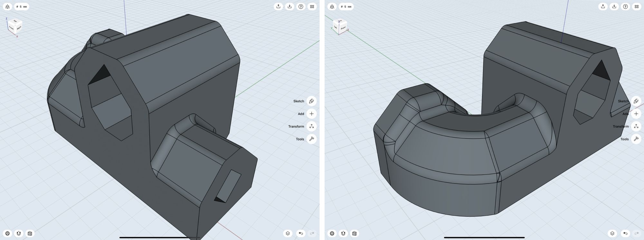
Task: Click import/download icon in left screenshot
Action: 289,6
